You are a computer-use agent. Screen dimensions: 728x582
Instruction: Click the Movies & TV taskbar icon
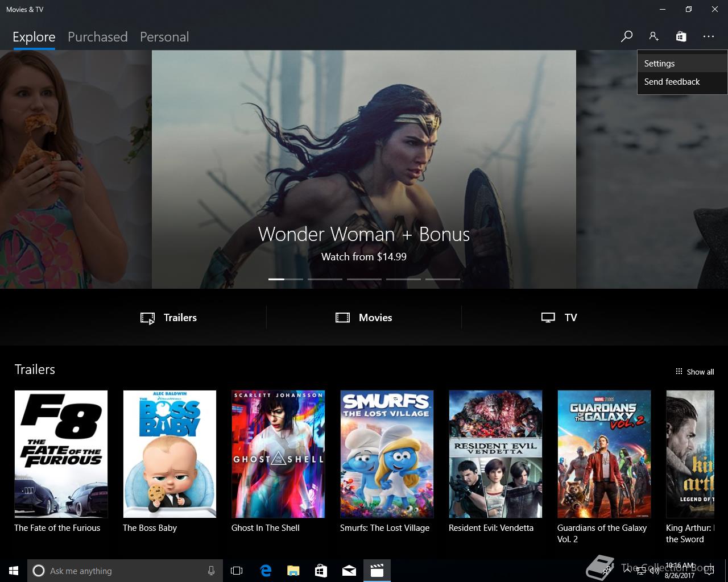tap(377, 571)
